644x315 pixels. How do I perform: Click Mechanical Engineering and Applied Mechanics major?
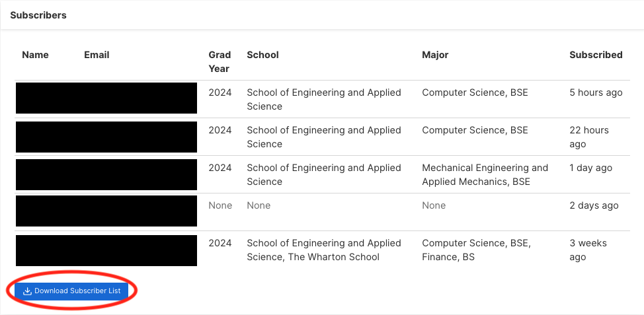pos(485,175)
